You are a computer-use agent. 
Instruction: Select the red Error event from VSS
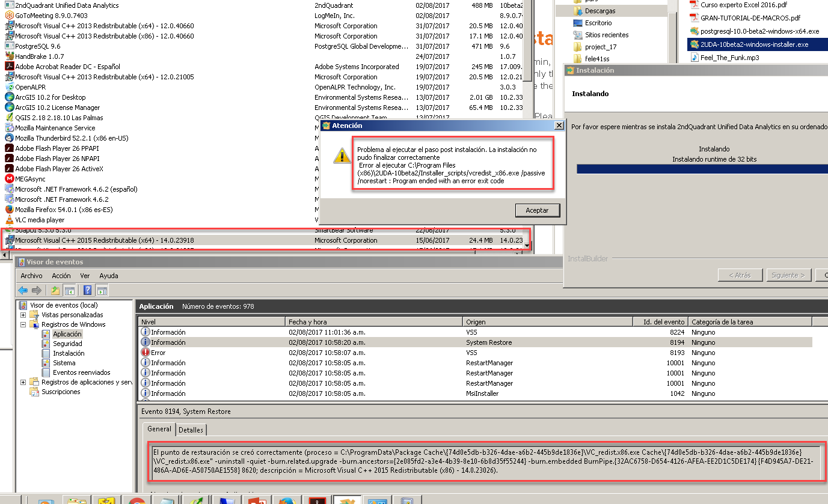tap(159, 353)
